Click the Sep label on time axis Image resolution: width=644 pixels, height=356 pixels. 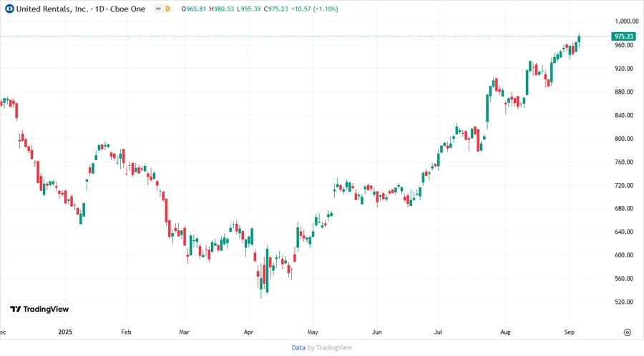point(570,332)
